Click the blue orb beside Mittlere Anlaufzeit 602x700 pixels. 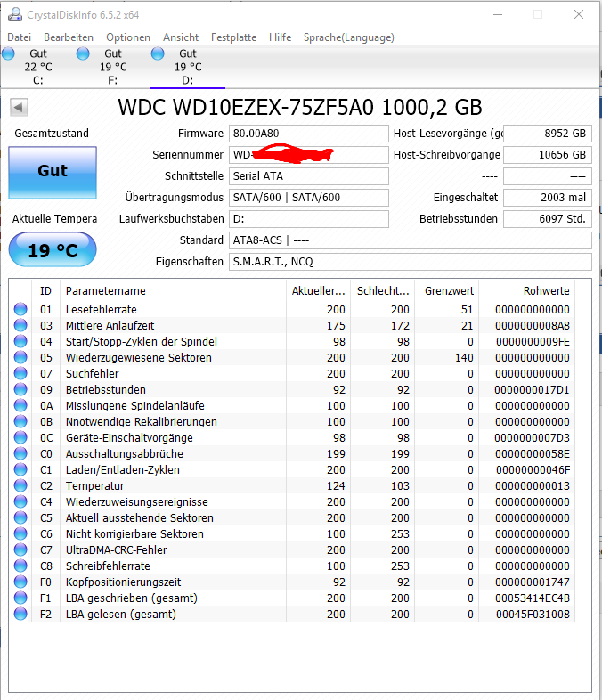20,325
